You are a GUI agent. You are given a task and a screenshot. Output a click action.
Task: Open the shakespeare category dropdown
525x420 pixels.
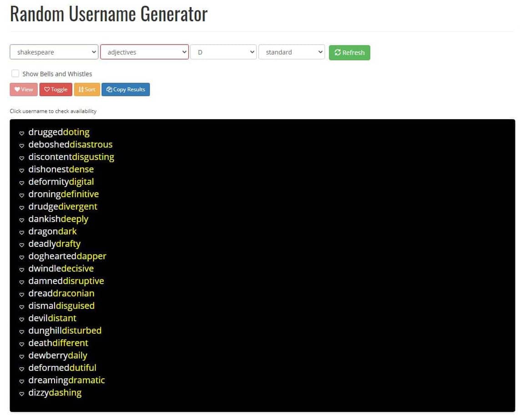coord(54,52)
